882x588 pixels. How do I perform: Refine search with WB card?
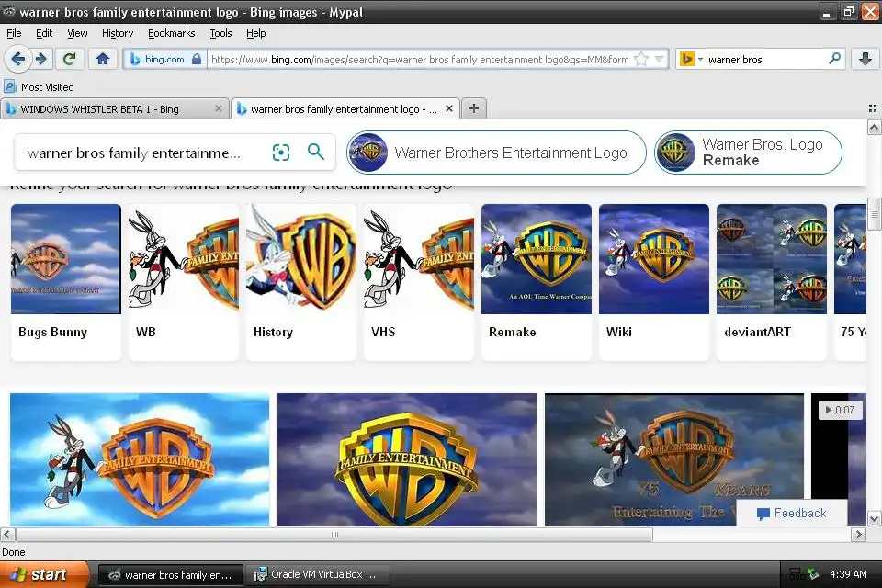point(184,281)
